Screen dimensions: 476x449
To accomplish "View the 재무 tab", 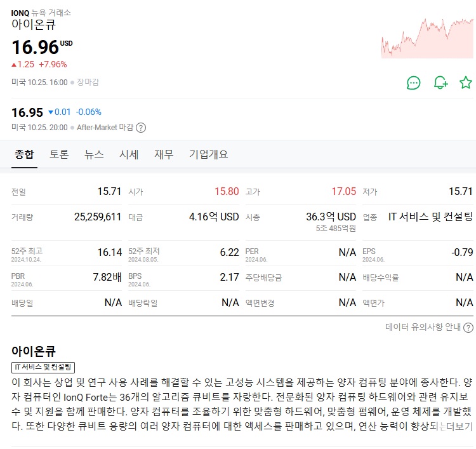I will (164, 154).
